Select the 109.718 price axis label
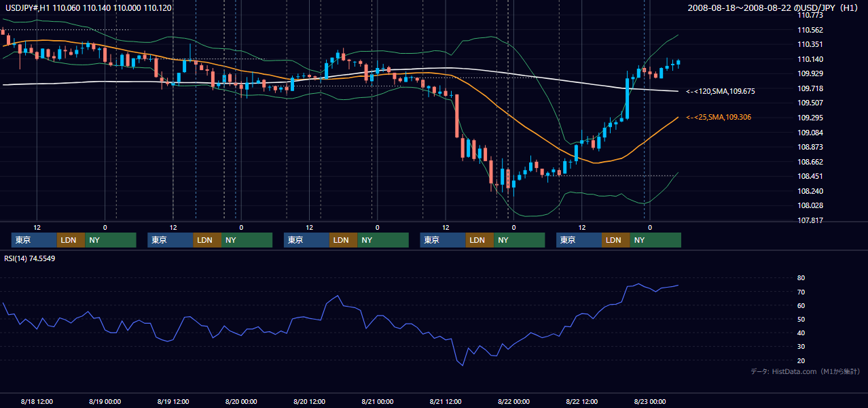The height and width of the screenshot is (408, 868). tap(812, 88)
